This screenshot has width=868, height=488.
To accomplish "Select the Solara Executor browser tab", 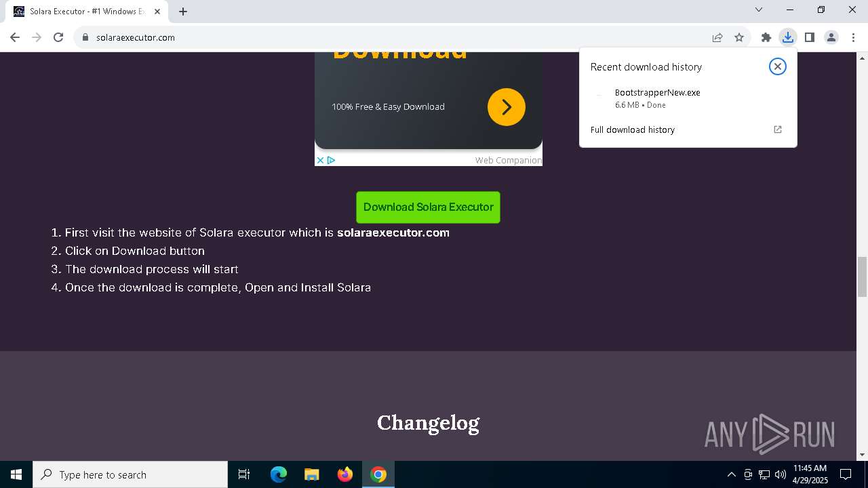I will click(87, 12).
